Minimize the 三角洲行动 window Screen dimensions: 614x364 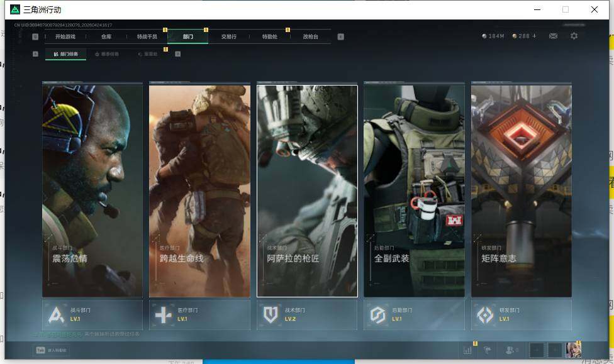[x=537, y=9]
